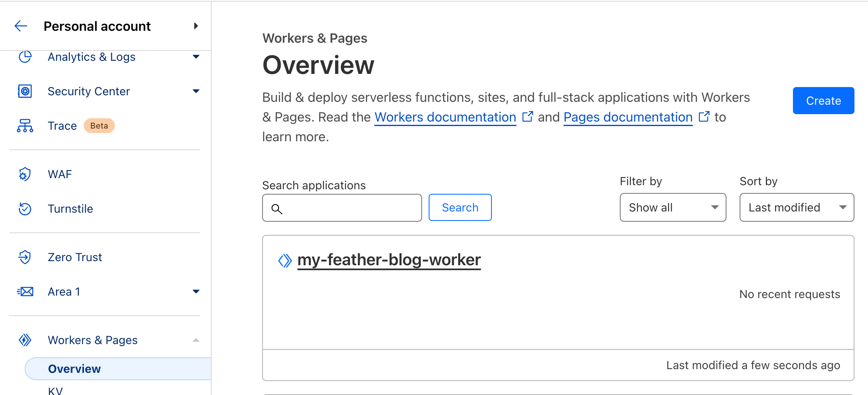Click the back arrow beside Personal account

(21, 26)
